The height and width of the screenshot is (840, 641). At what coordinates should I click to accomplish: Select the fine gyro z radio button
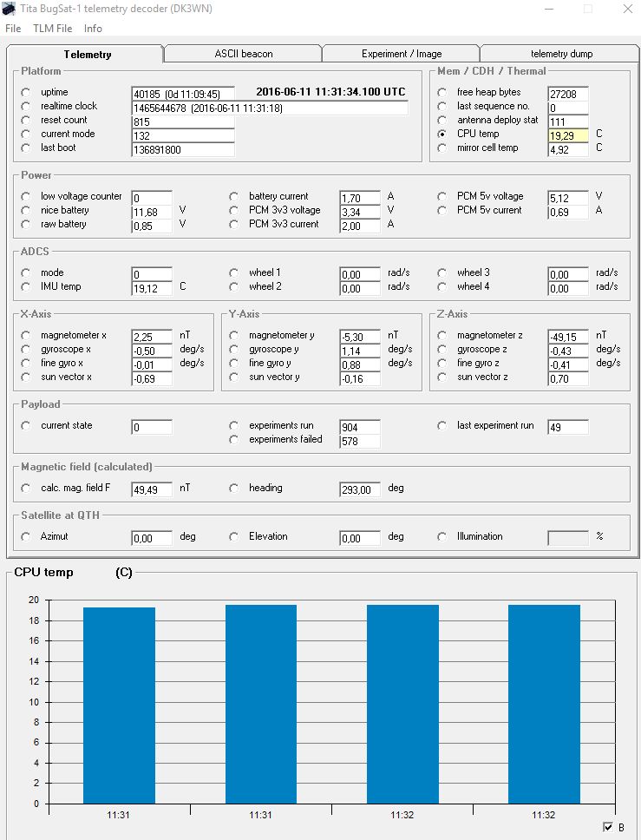click(x=442, y=364)
